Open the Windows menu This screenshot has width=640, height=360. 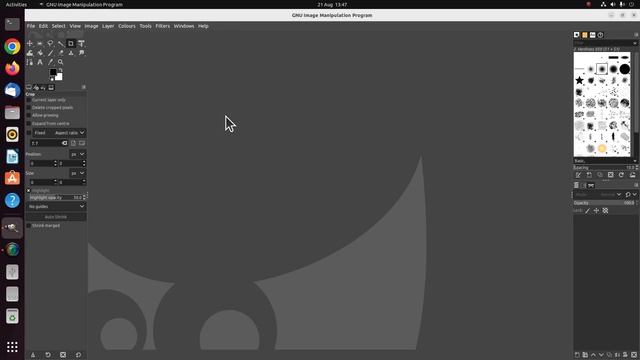(x=184, y=26)
